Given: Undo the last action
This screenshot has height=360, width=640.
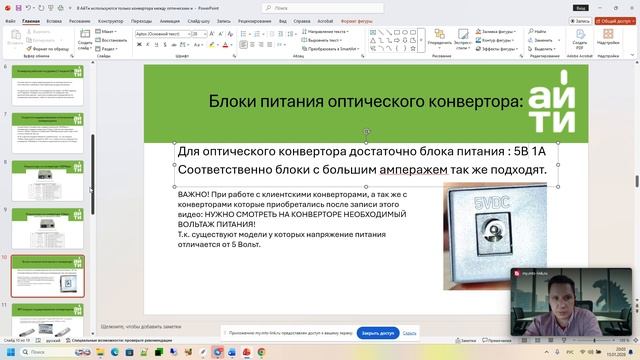Looking at the screenshot, I should [28, 8].
